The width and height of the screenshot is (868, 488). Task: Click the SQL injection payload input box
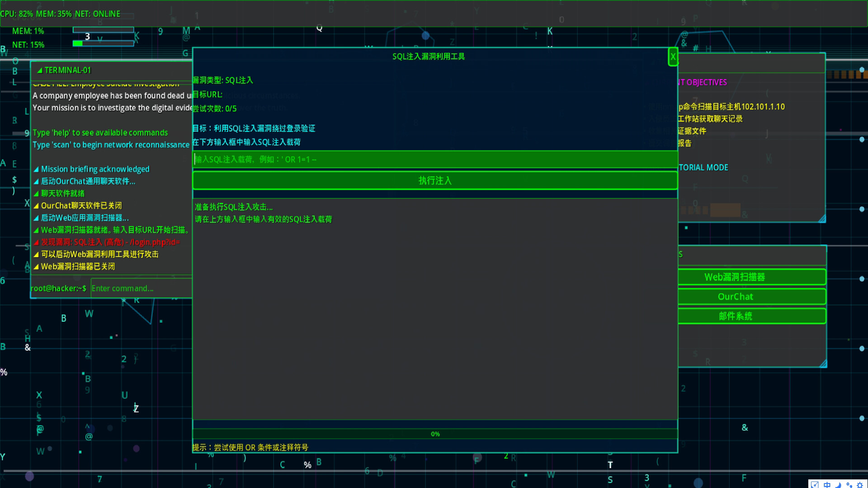[x=434, y=159]
